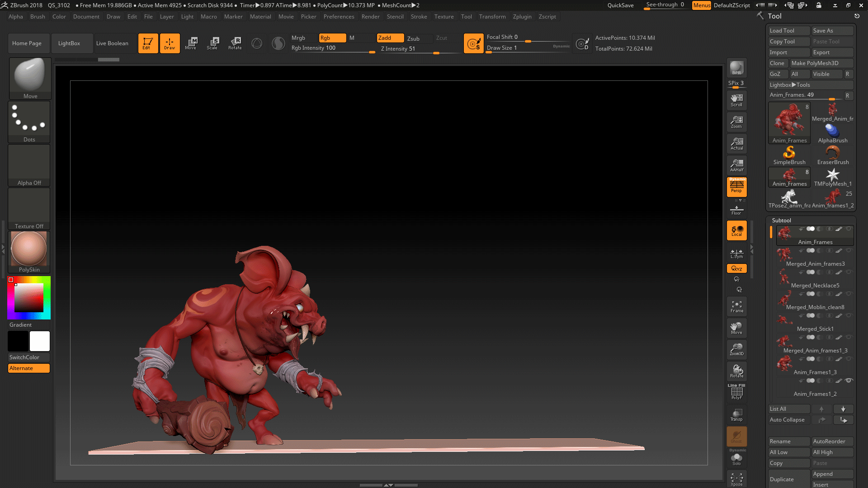Select the TMPolyMesh_1 tool thumbnail

[832, 177]
